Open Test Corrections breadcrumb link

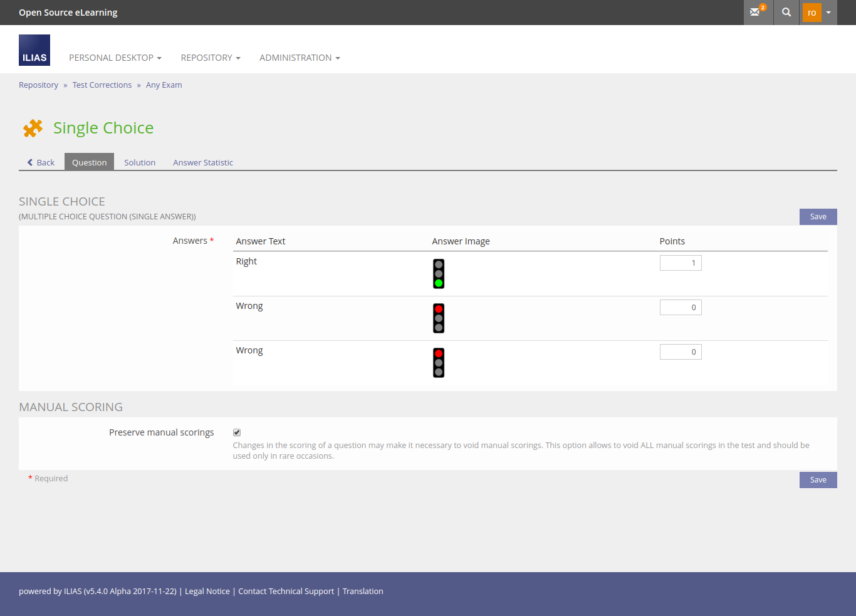(x=102, y=85)
